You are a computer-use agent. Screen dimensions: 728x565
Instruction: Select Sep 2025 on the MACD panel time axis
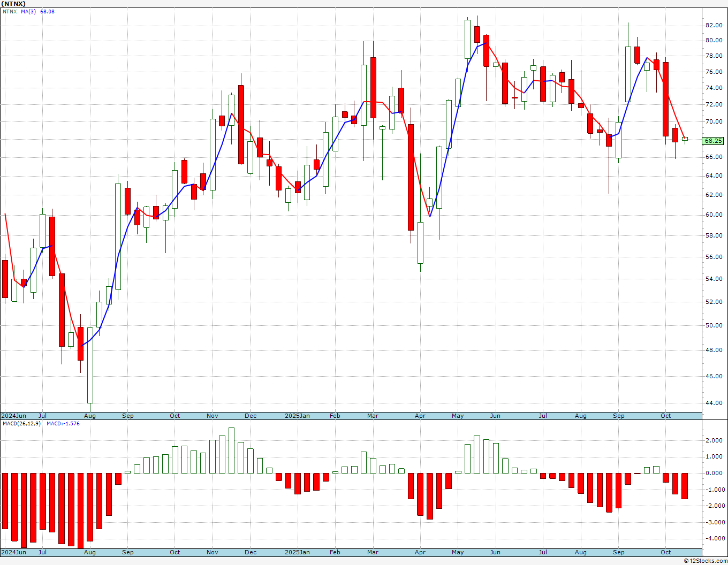tap(619, 552)
